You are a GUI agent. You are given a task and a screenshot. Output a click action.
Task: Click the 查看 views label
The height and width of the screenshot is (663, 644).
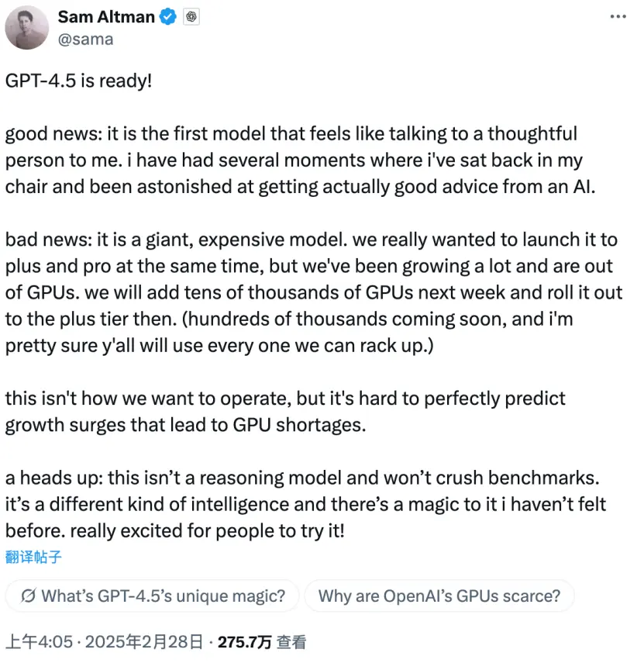(292, 642)
